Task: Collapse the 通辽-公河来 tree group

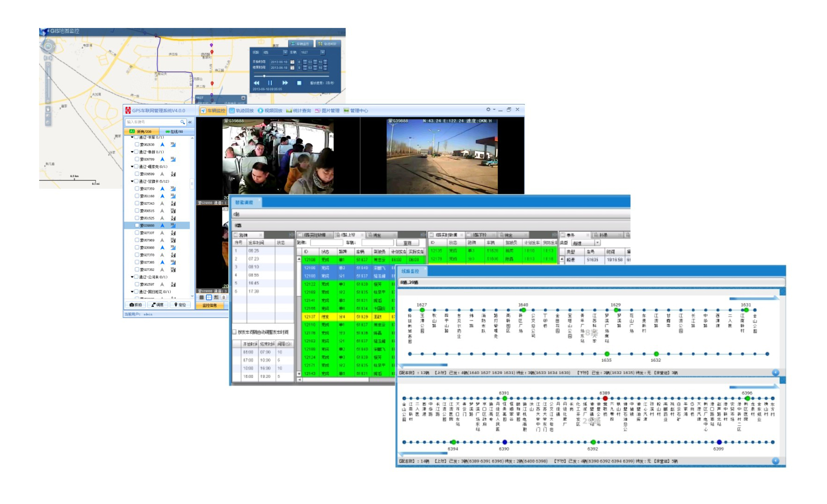Action: tap(132, 277)
